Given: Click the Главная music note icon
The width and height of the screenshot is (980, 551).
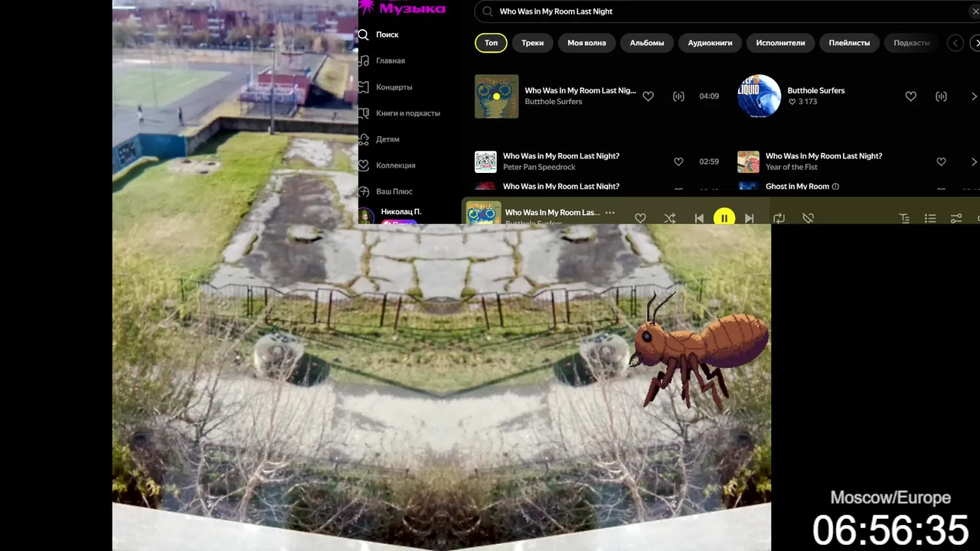Looking at the screenshot, I should (364, 60).
